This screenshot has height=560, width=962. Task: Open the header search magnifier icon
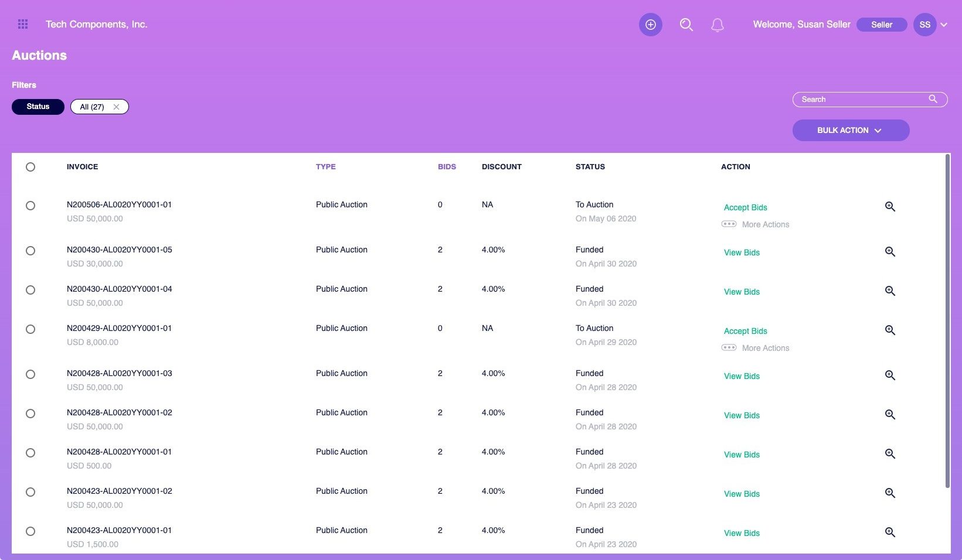click(x=686, y=25)
